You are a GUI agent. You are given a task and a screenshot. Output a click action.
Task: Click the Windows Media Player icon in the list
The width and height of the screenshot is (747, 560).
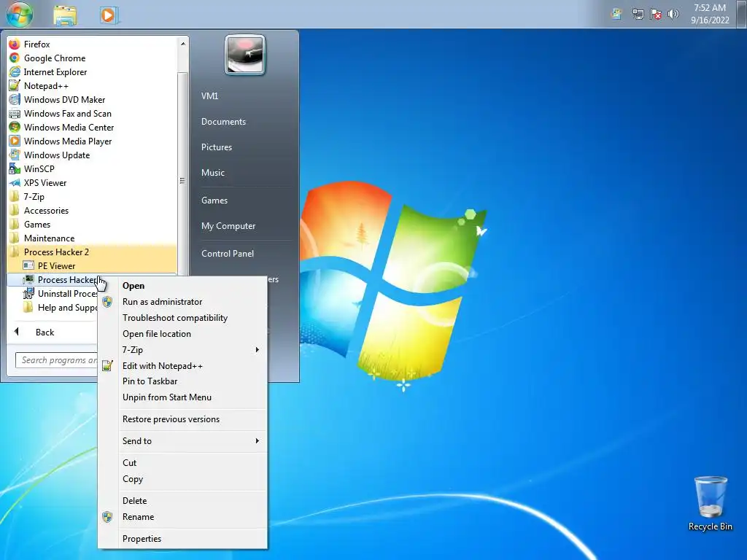(x=15, y=141)
